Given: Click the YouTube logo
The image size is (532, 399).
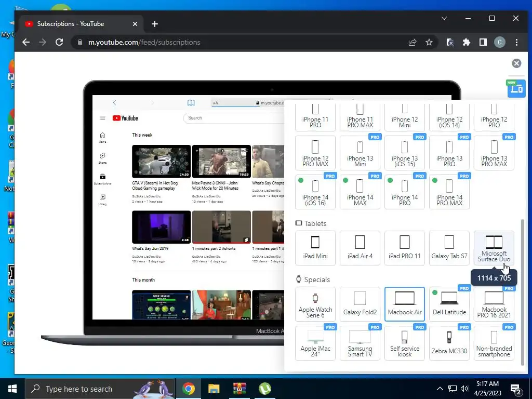Looking at the screenshot, I should tap(125, 118).
